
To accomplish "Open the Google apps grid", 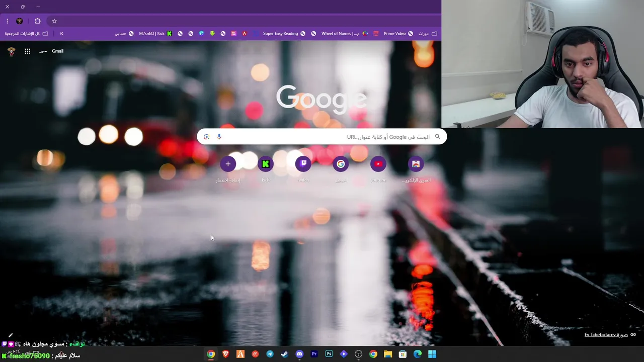I will (28, 51).
